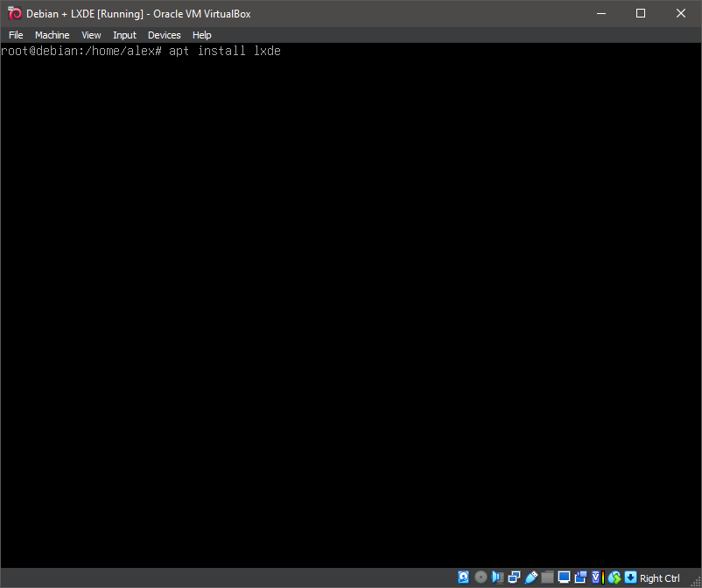Open the network adapters status icon
Screen dimensions: 702x588
tap(513, 577)
